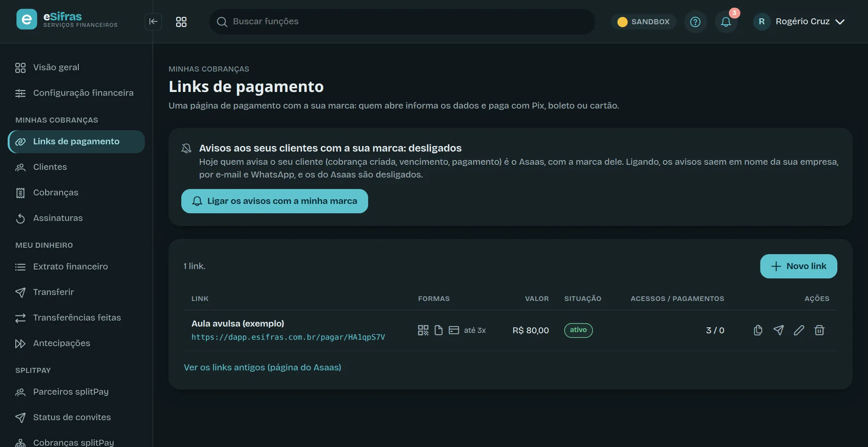The height and width of the screenshot is (447, 868).
Task: Open the apps grid icon in header
Action: pos(181,22)
